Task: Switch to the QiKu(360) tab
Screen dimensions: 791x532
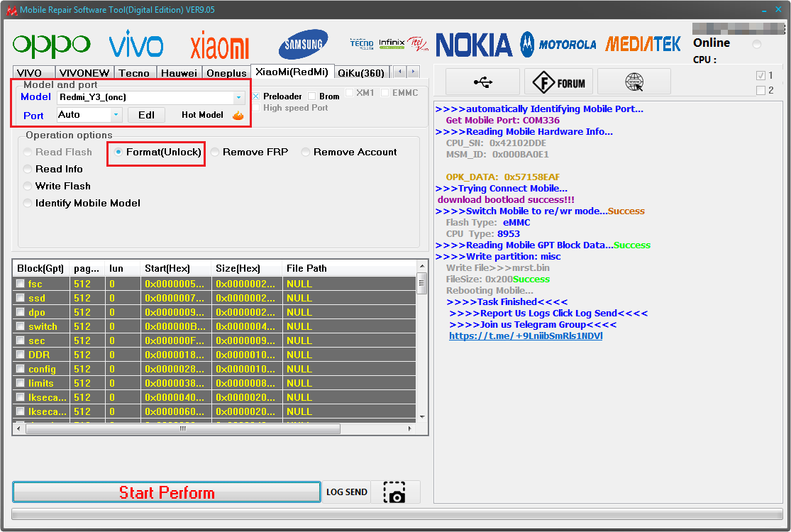Action: [x=361, y=73]
